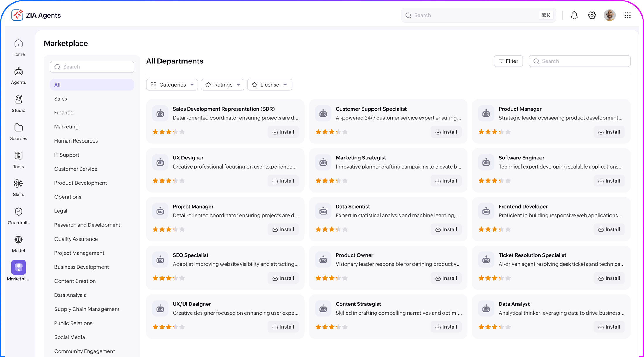Expand the Ratings dropdown
The width and height of the screenshot is (644, 357).
coord(222,85)
